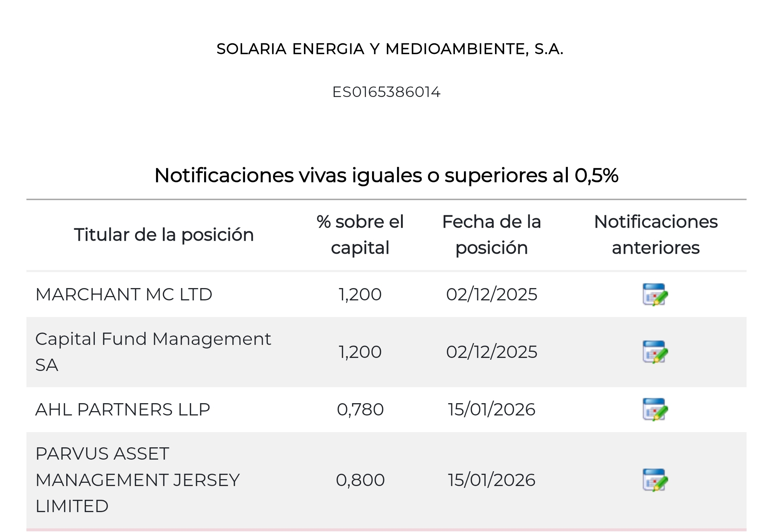Select the 0,800 capital percentage cell
Screen dimensions: 773x532
(x=360, y=480)
